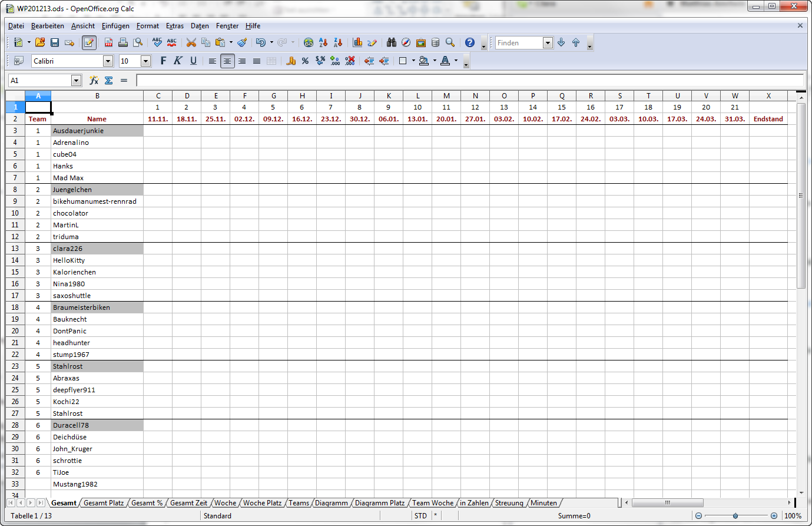
Task: Cut selection with the scissors icon
Action: coord(191,42)
